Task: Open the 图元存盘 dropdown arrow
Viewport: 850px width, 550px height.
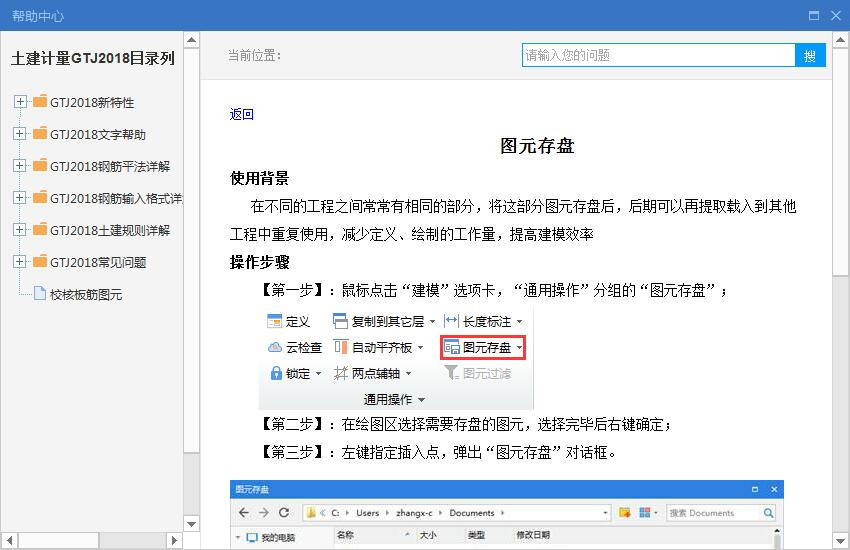Action: click(519, 347)
